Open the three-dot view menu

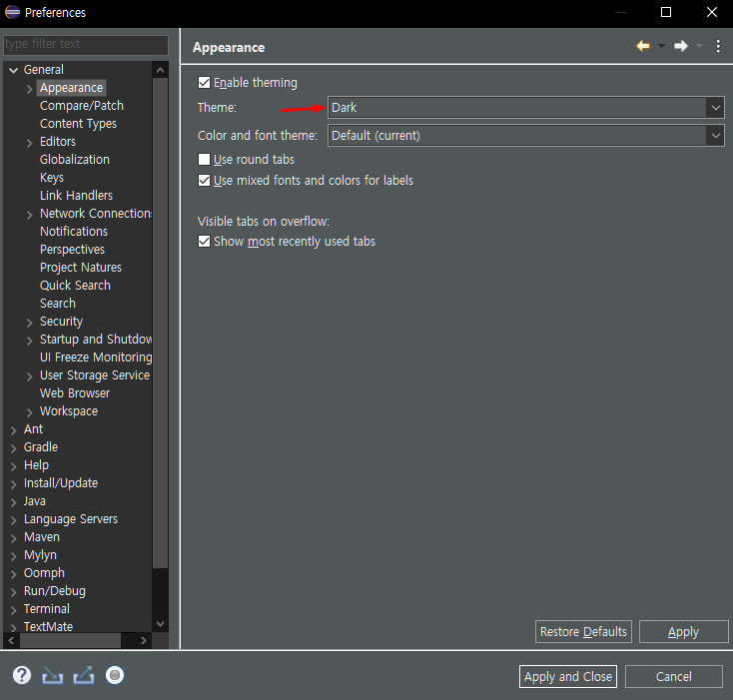pyautogui.click(x=718, y=46)
